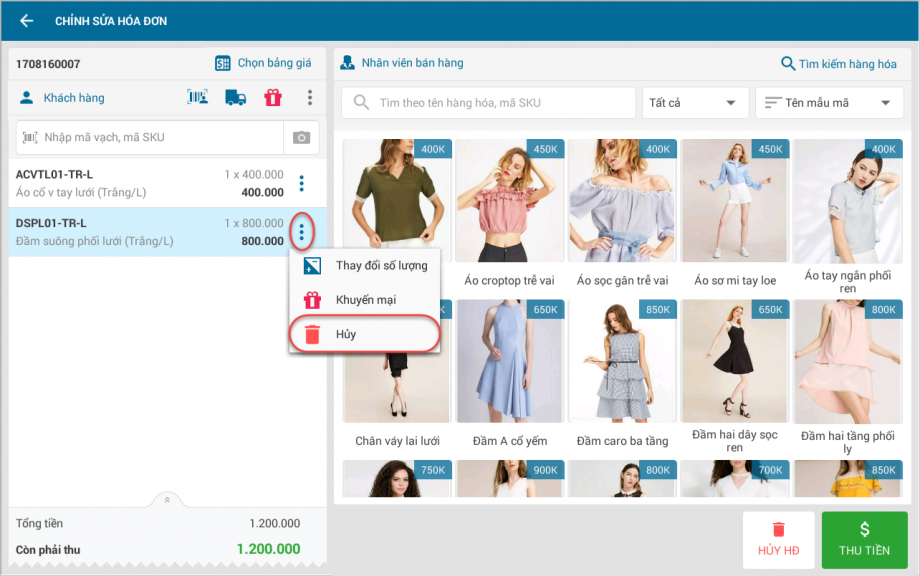Select the ACVTL01-TR-L invoice line

[x=167, y=183]
